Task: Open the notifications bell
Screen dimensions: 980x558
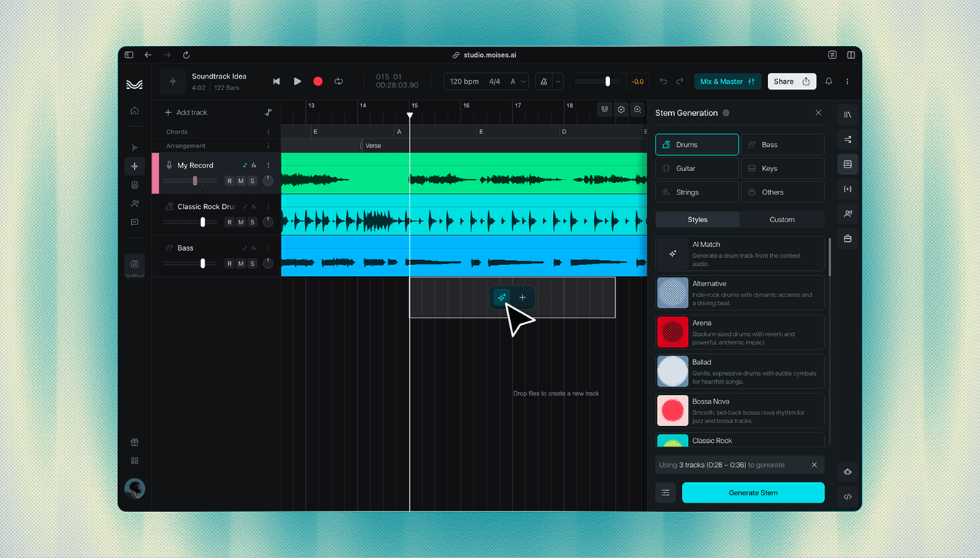Action: tap(828, 82)
